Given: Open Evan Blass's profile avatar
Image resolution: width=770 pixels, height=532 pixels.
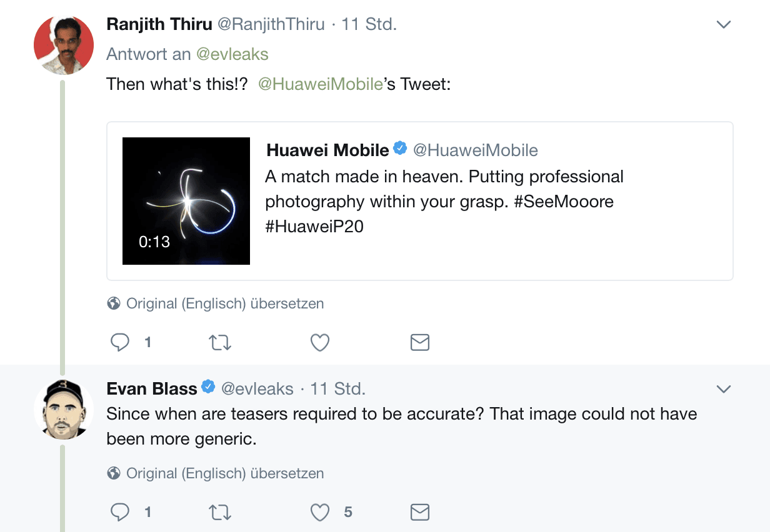Looking at the screenshot, I should (63, 408).
